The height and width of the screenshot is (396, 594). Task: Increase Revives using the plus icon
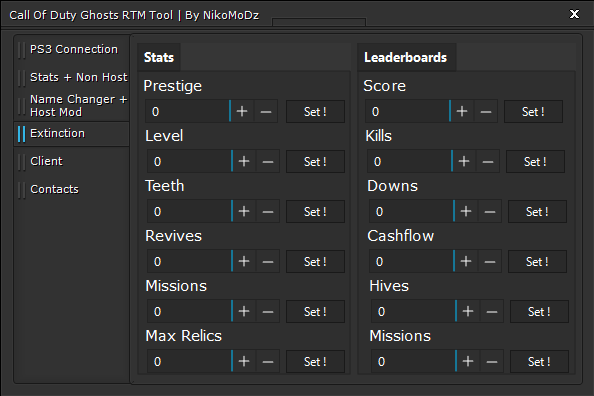pos(244,261)
